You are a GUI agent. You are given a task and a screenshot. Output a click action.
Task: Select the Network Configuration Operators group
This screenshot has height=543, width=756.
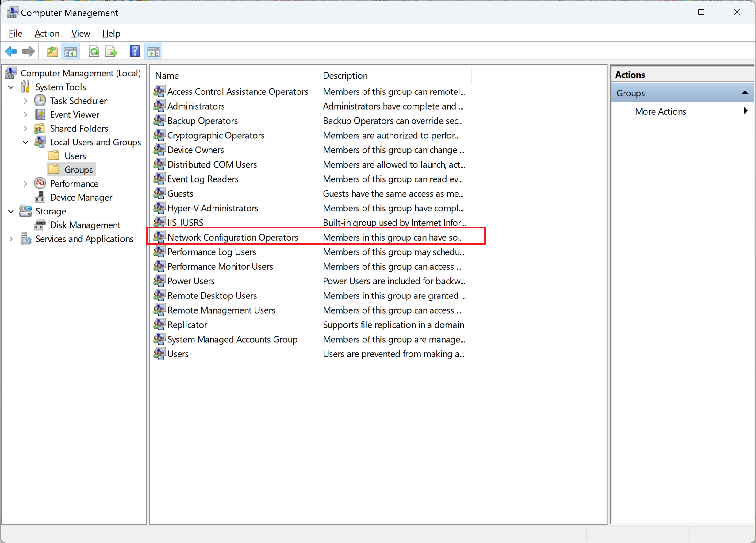click(x=233, y=237)
